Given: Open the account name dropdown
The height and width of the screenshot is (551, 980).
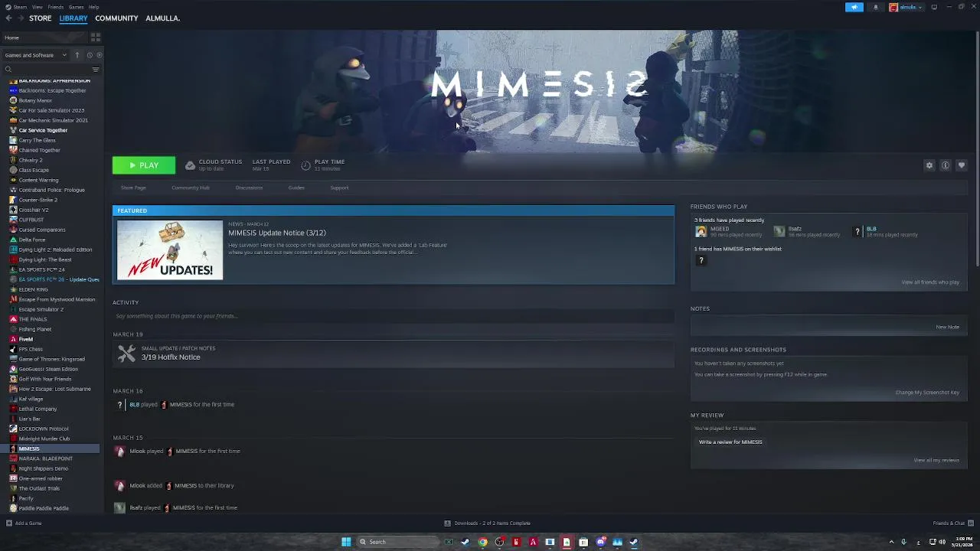Looking at the screenshot, I should 910,7.
